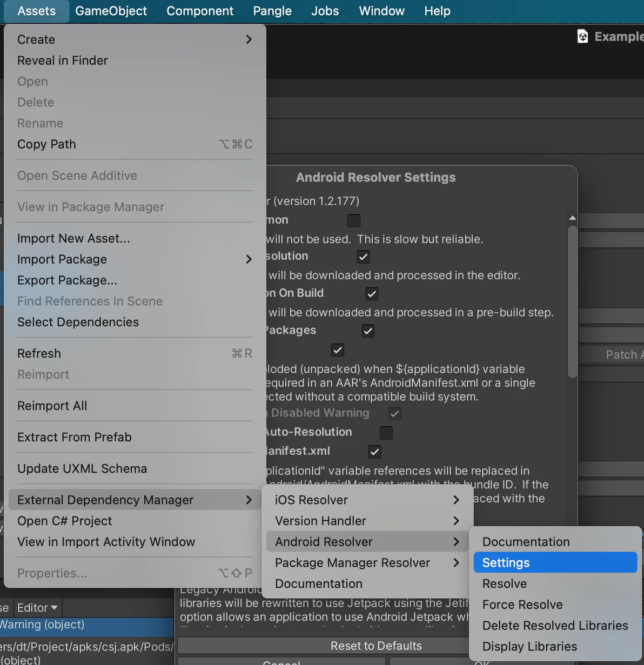The width and height of the screenshot is (644, 665).
Task: Expand the iOS Resolver submenu arrow
Action: 456,500
